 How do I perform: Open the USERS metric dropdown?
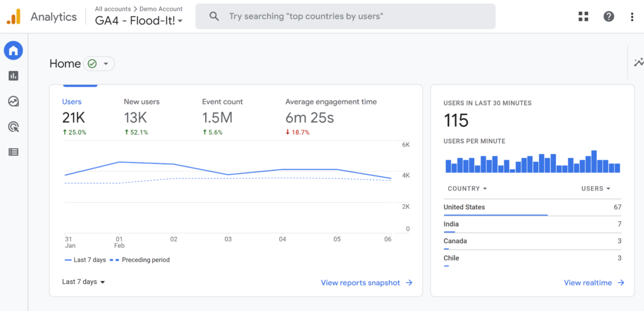coord(596,188)
